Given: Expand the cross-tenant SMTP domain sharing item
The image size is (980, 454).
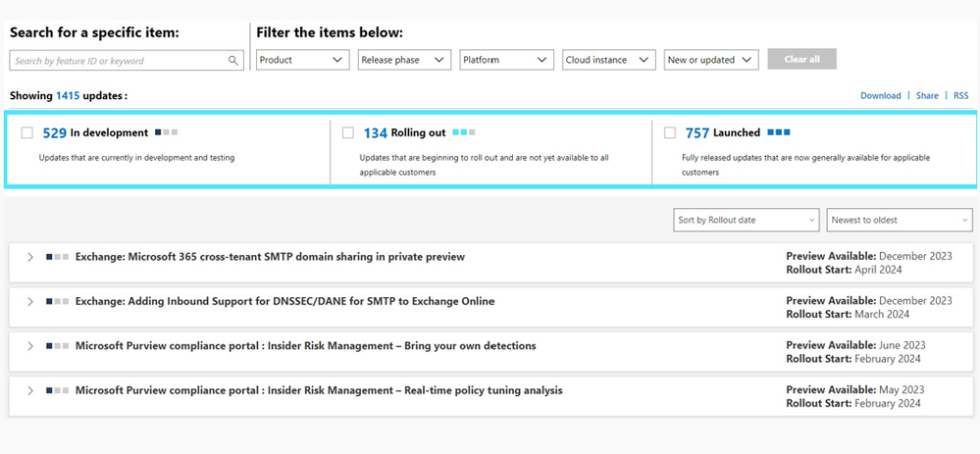Looking at the screenshot, I should pos(29,257).
